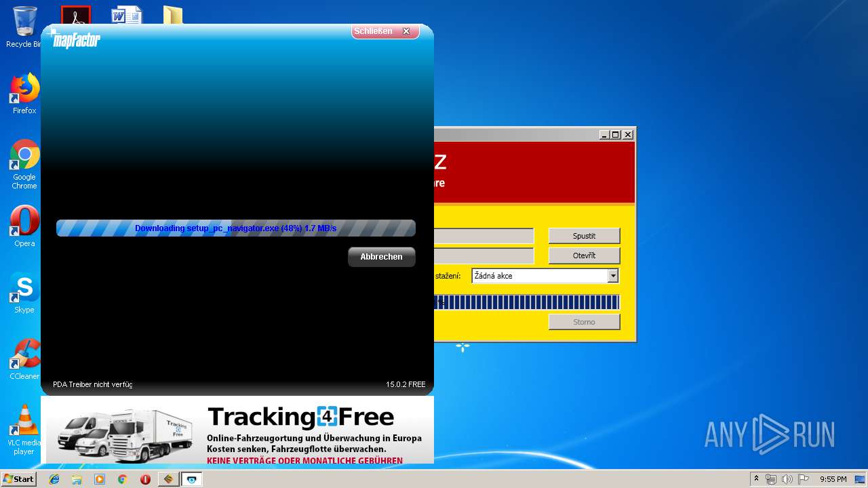This screenshot has width=868, height=488.
Task: Click Spustit button in background window
Action: [584, 236]
